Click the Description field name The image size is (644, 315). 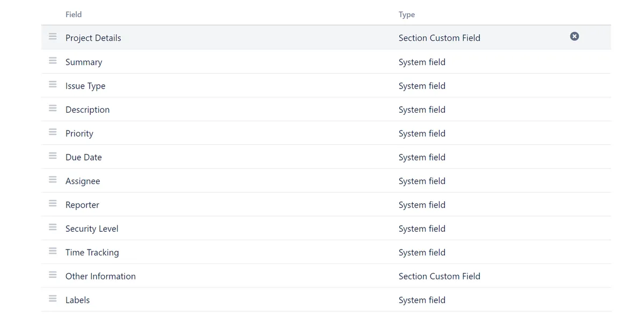coord(87,109)
